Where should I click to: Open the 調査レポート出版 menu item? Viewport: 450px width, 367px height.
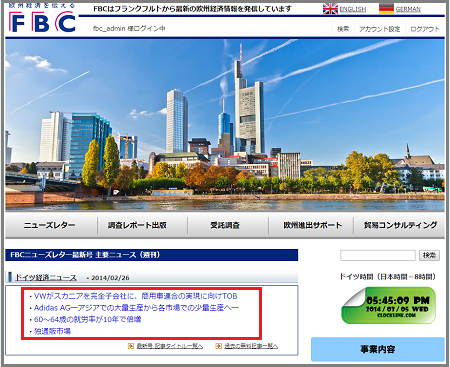point(137,225)
